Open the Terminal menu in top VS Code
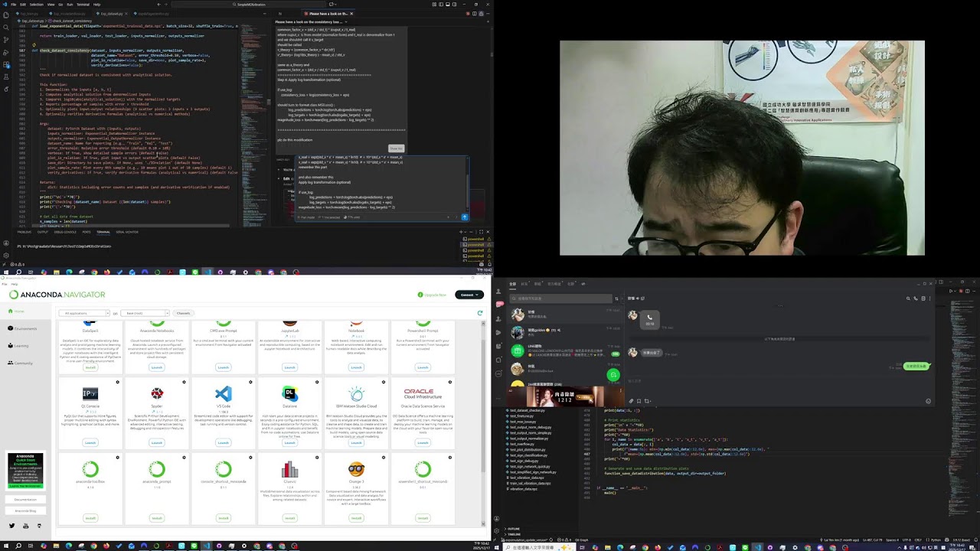 (82, 5)
